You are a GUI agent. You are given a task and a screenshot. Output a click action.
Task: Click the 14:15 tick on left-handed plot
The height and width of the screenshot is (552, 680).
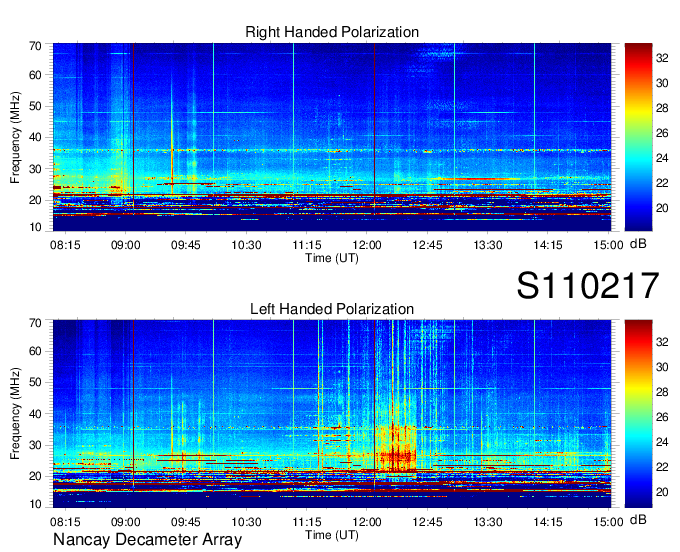[548, 522]
